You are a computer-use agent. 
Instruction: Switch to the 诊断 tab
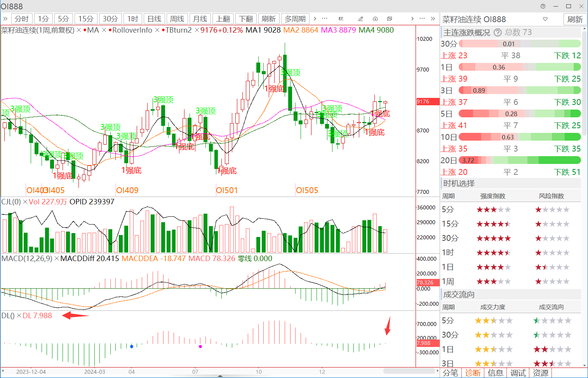(x=473, y=373)
